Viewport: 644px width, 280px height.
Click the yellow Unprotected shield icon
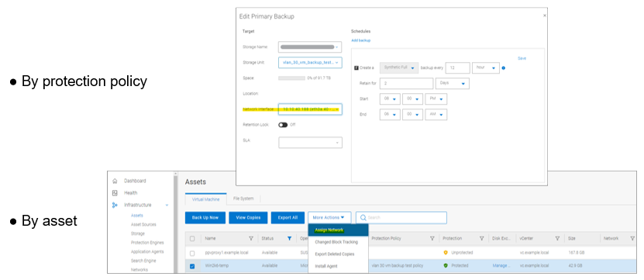click(x=446, y=252)
